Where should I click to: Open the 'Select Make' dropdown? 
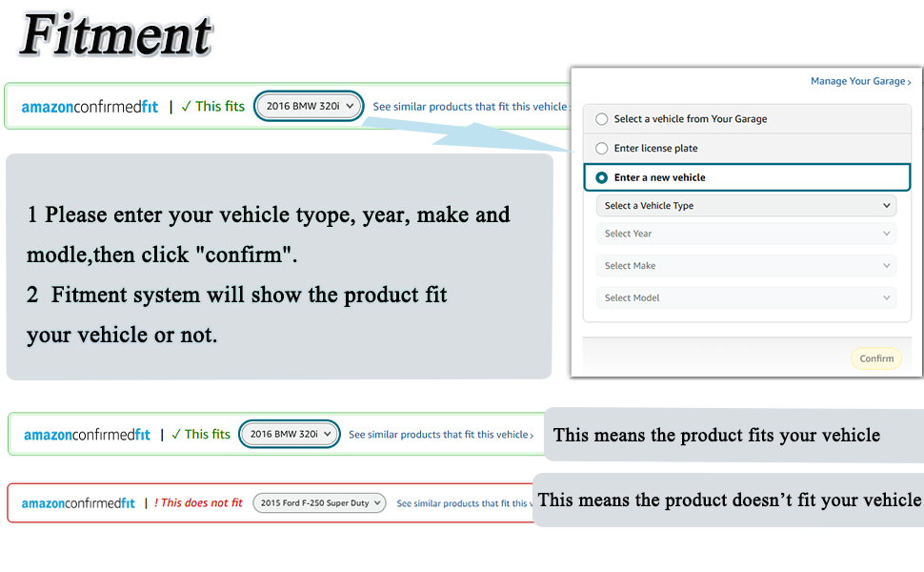click(746, 266)
